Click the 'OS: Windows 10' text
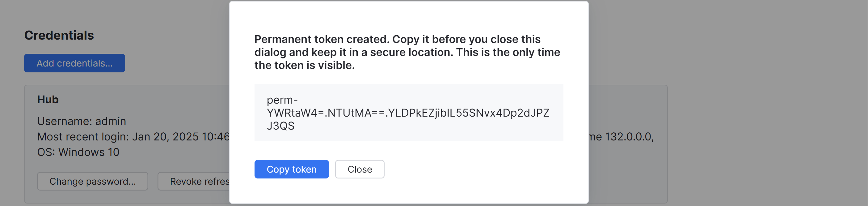This screenshot has width=868, height=206. (x=78, y=152)
